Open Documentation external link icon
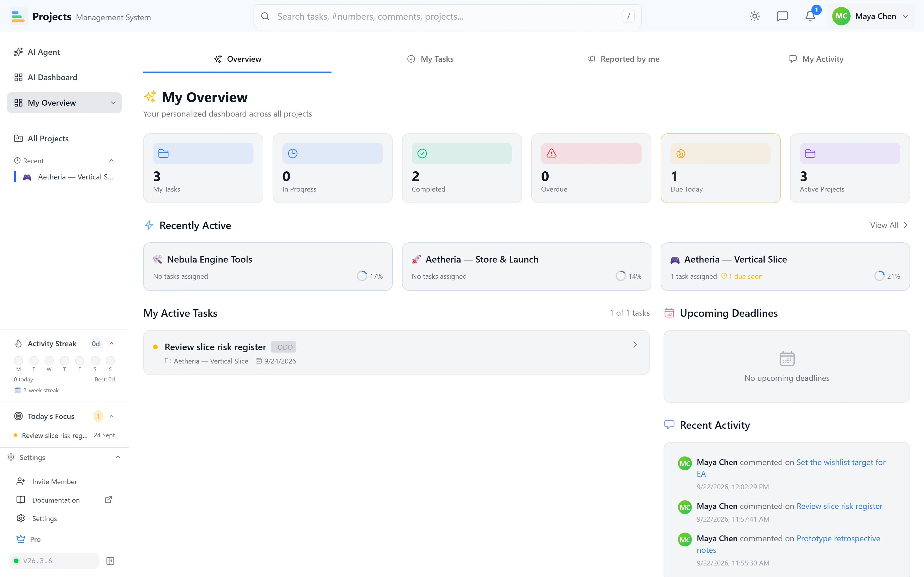924x577 pixels. tap(109, 500)
